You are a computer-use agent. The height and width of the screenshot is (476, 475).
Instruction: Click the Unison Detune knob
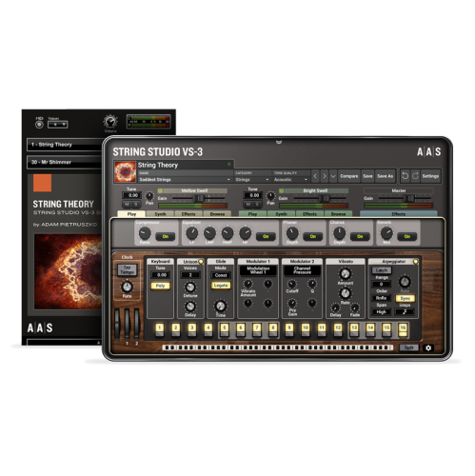point(190,288)
